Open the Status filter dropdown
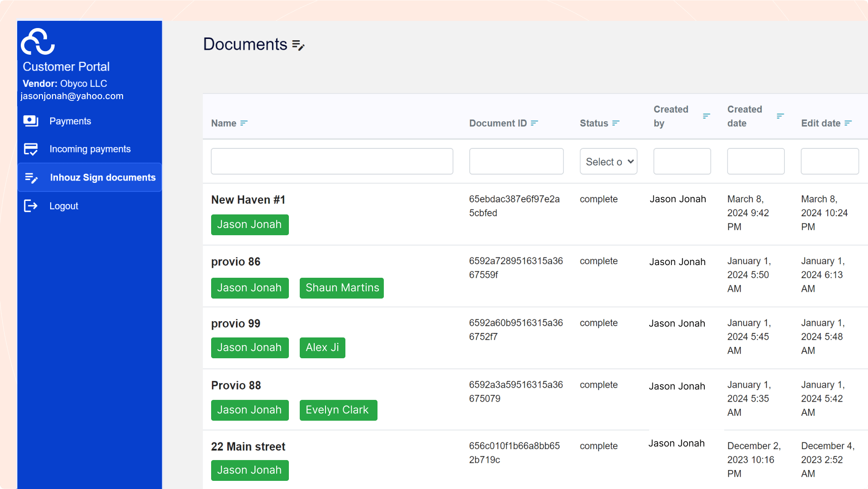Screen dimensions: 868x489 (609, 161)
